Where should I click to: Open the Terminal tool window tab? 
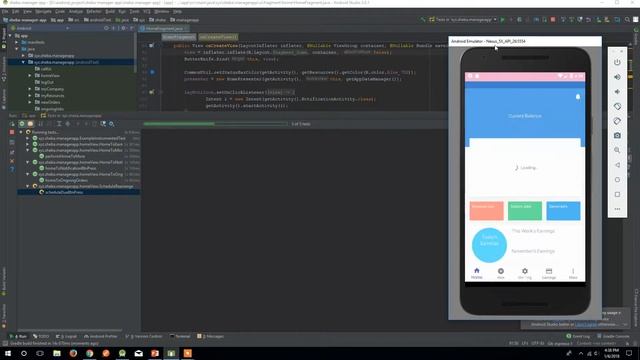click(x=180, y=336)
